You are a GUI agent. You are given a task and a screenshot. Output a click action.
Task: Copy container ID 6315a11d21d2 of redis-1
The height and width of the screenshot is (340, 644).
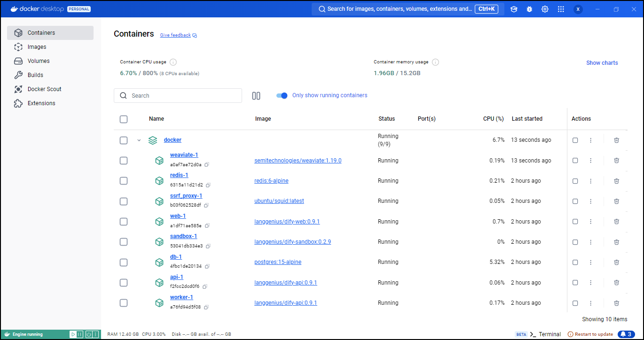tap(208, 185)
